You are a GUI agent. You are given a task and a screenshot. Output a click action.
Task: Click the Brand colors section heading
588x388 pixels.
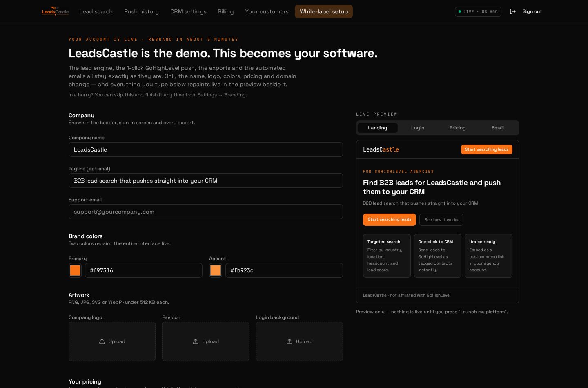(85, 236)
